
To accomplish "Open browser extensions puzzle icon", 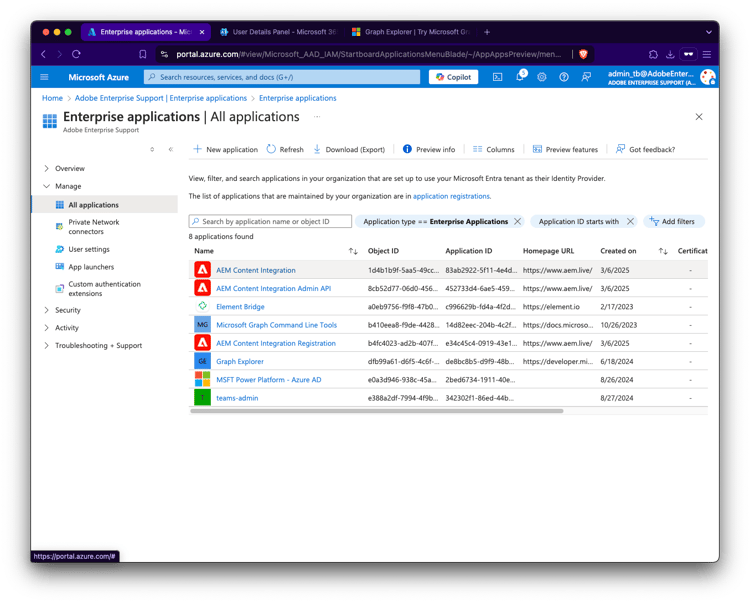I will click(x=653, y=54).
